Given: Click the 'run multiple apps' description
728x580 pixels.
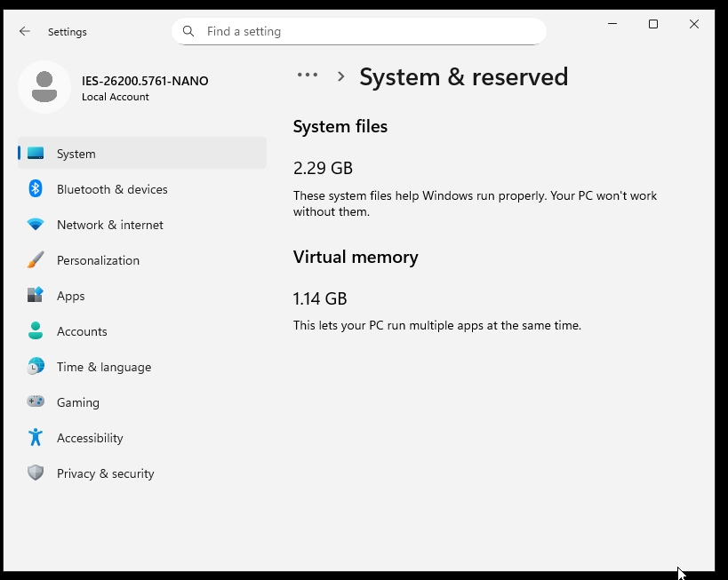Looking at the screenshot, I should [437, 325].
